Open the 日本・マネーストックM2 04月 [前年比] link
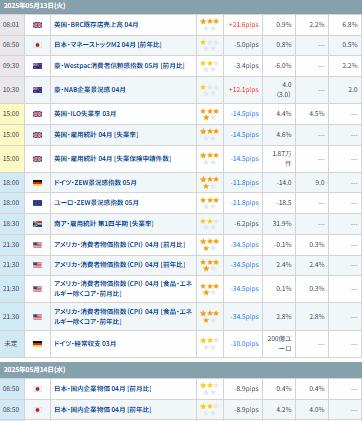 (108, 45)
